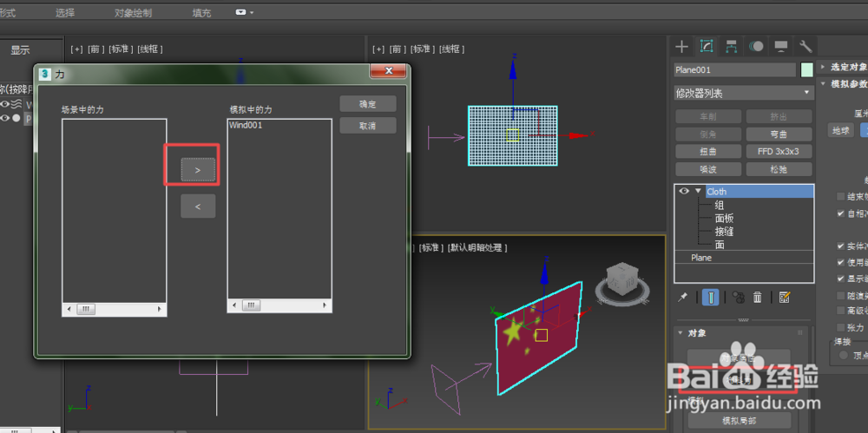Select the 顶点 radio button under 焊接

843,356
